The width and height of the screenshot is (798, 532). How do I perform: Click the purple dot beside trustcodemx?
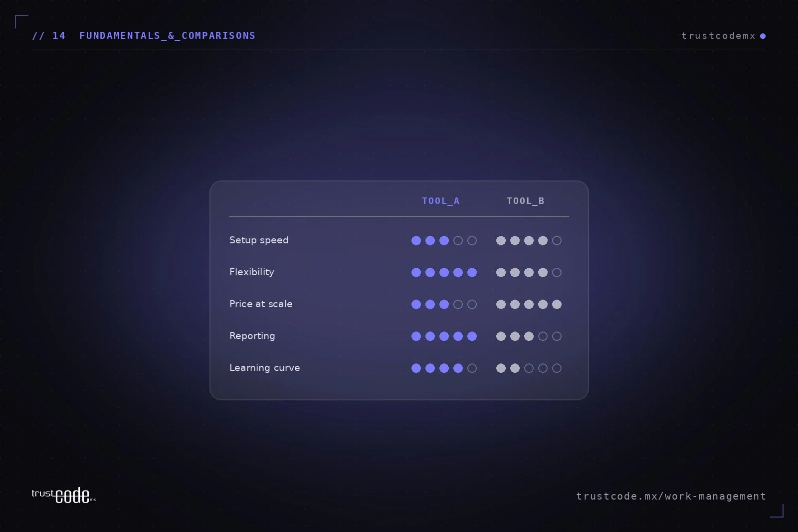[x=763, y=36]
